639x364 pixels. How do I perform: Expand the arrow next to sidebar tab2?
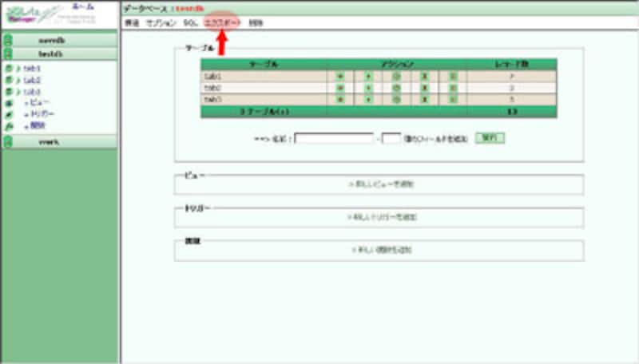[x=18, y=80]
